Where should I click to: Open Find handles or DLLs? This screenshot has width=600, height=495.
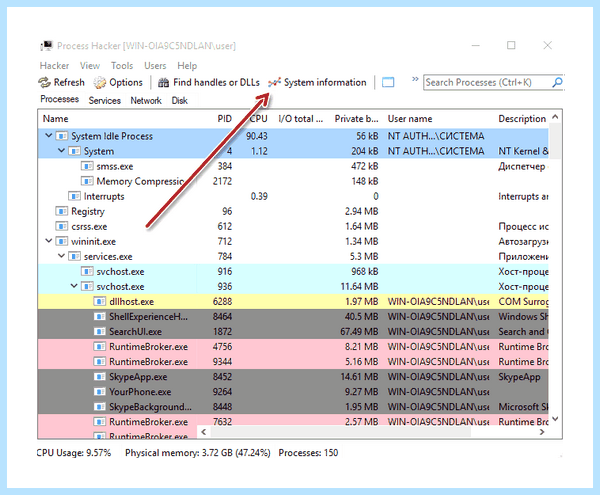coord(209,83)
